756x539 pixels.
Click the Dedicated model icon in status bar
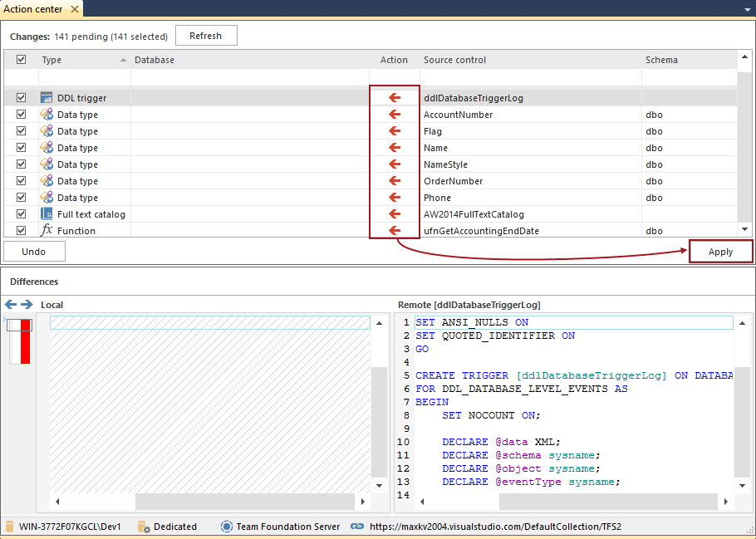click(144, 527)
